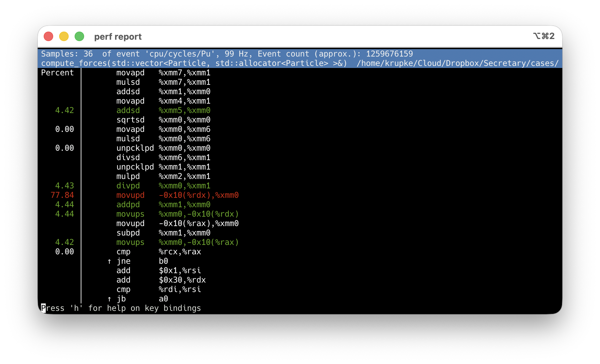Select the subpd %xmm1,%xmm0 line
This screenshot has width=600, height=364.
pyautogui.click(x=163, y=233)
